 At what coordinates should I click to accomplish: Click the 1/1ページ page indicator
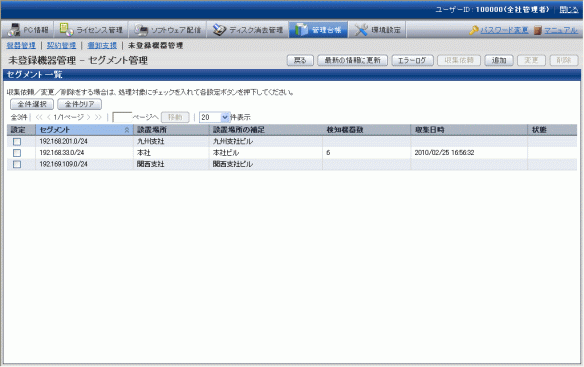click(69, 117)
